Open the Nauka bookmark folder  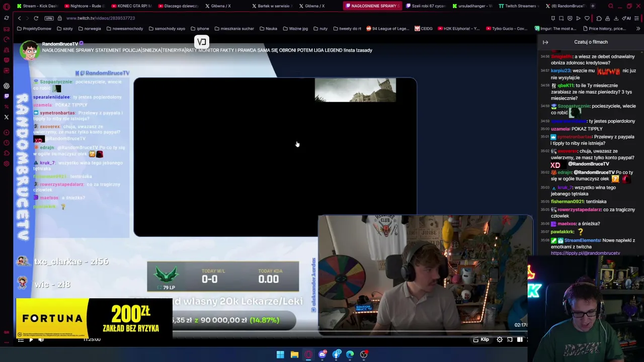coord(268,29)
